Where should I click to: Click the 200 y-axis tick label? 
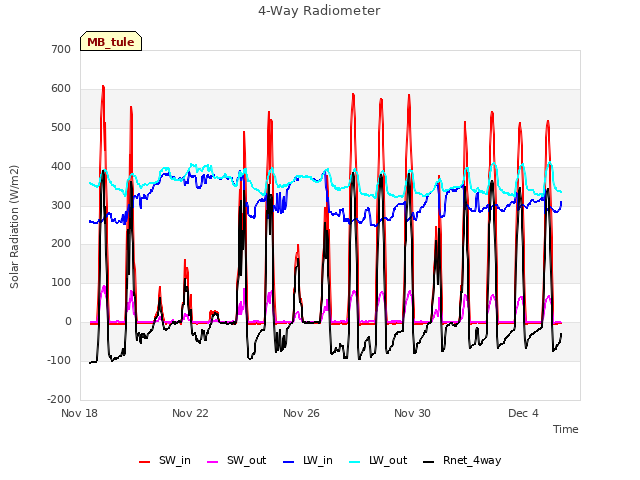point(61,244)
